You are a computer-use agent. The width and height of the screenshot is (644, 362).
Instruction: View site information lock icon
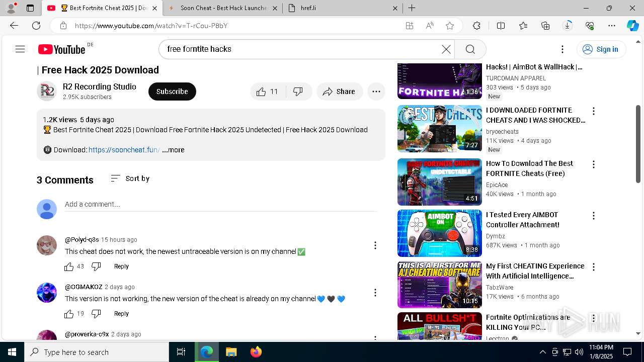(63, 26)
